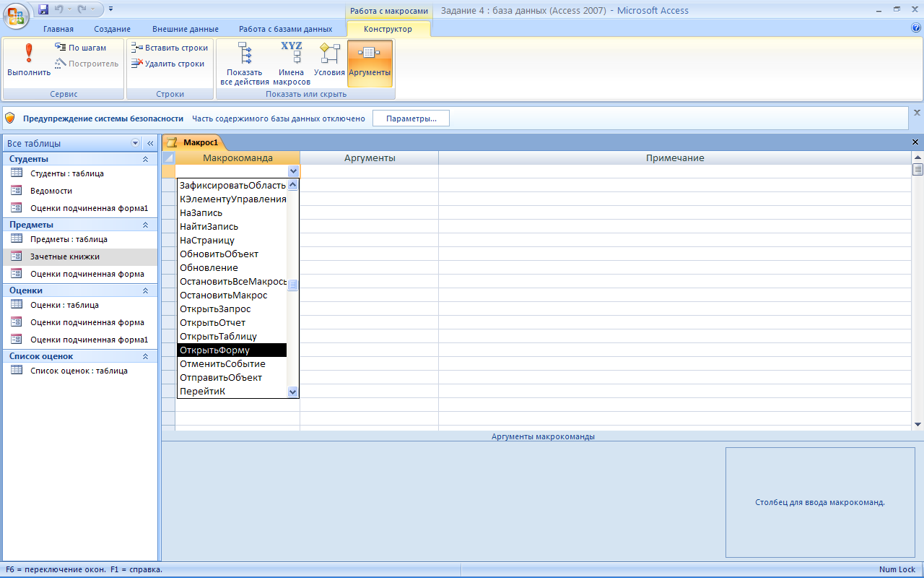Open Все таблицы navigation dropdown
Image resolution: width=924 pixels, height=578 pixels.
pos(135,143)
